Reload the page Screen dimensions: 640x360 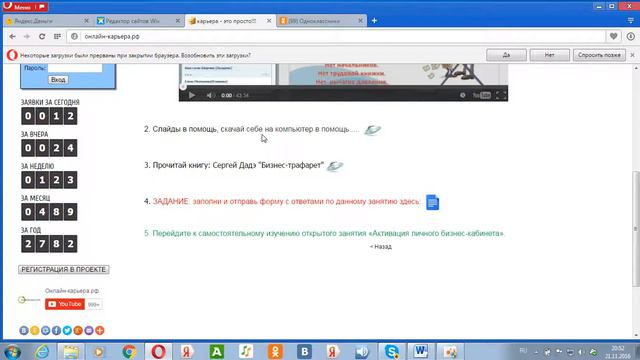click(x=42, y=37)
